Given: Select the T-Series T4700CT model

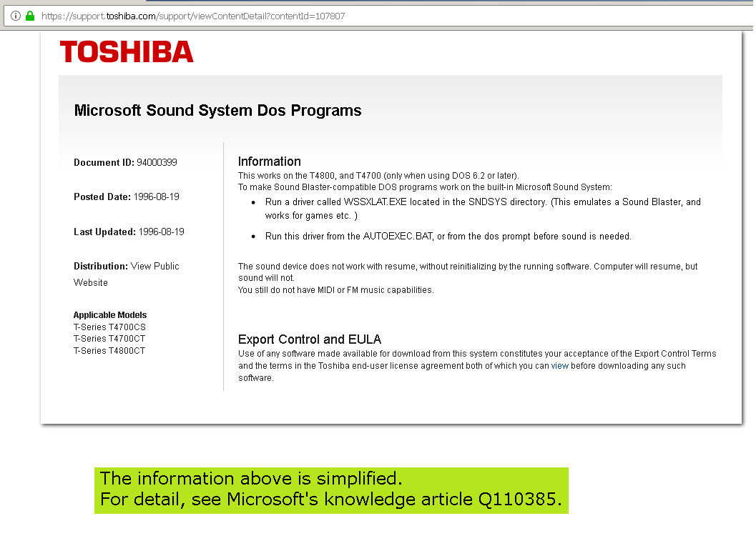Looking at the screenshot, I should point(109,339).
